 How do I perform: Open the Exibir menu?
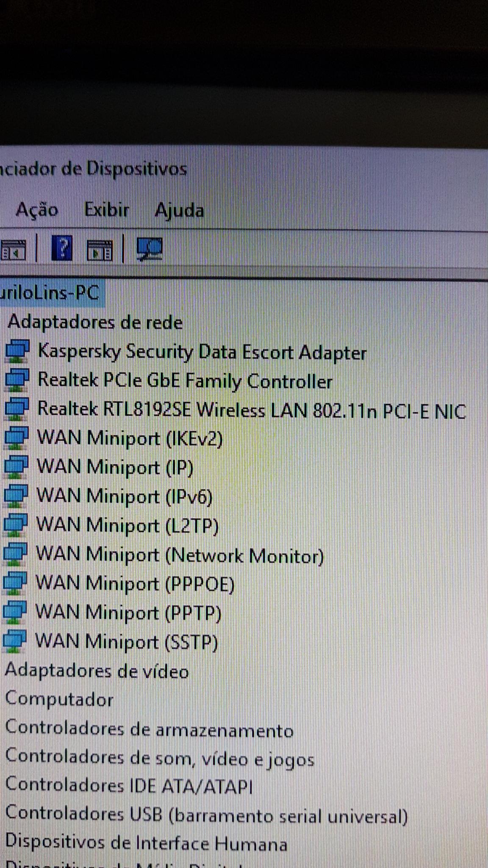click(106, 209)
